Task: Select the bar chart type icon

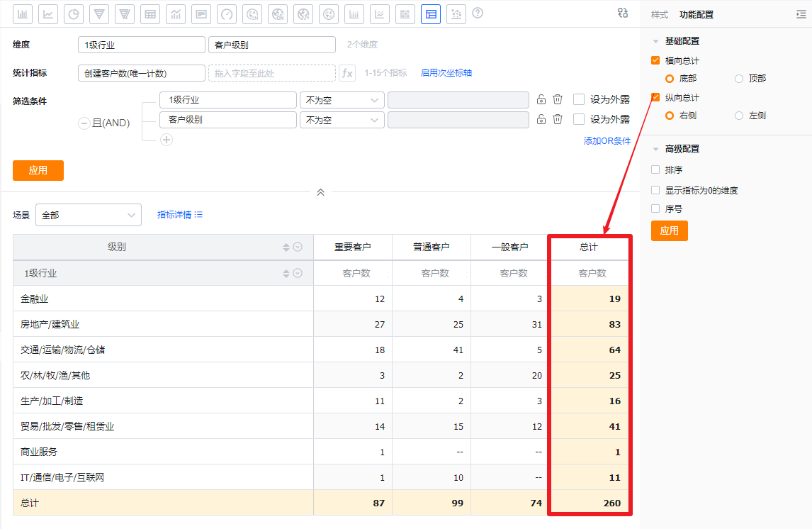Action: click(23, 13)
